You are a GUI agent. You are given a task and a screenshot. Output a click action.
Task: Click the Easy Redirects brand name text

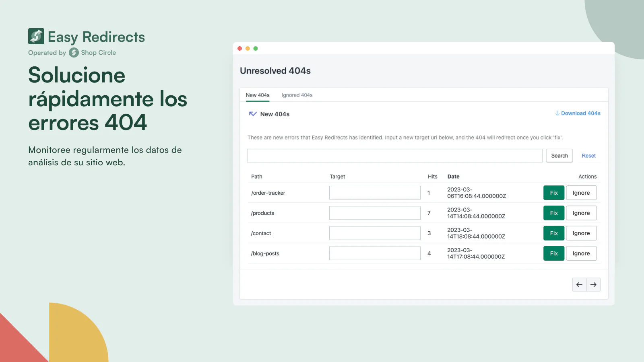click(x=96, y=37)
